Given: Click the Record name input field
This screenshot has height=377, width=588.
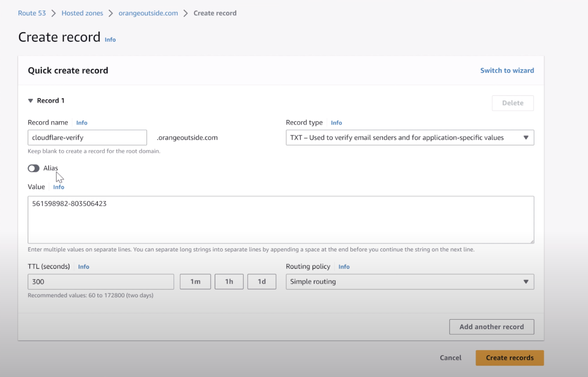Looking at the screenshot, I should pos(87,138).
